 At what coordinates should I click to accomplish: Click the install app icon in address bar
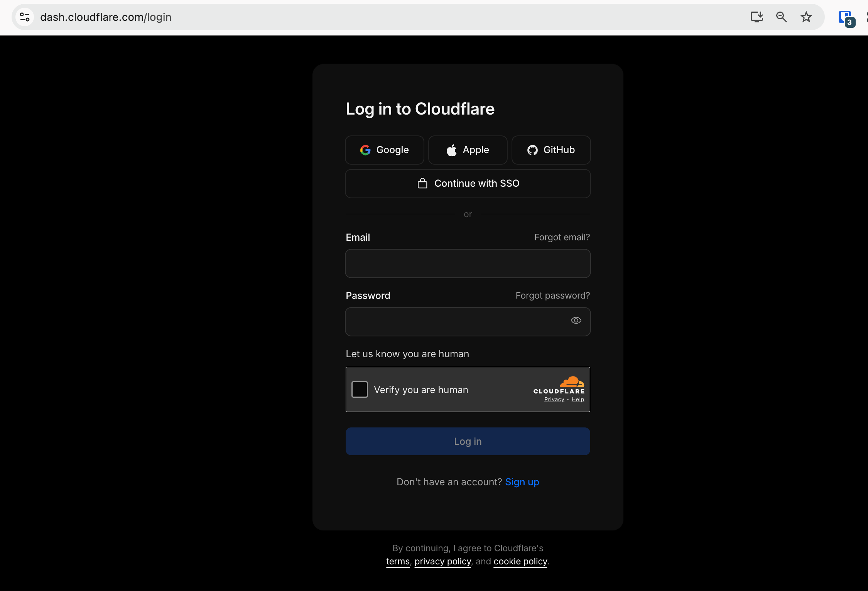757,17
